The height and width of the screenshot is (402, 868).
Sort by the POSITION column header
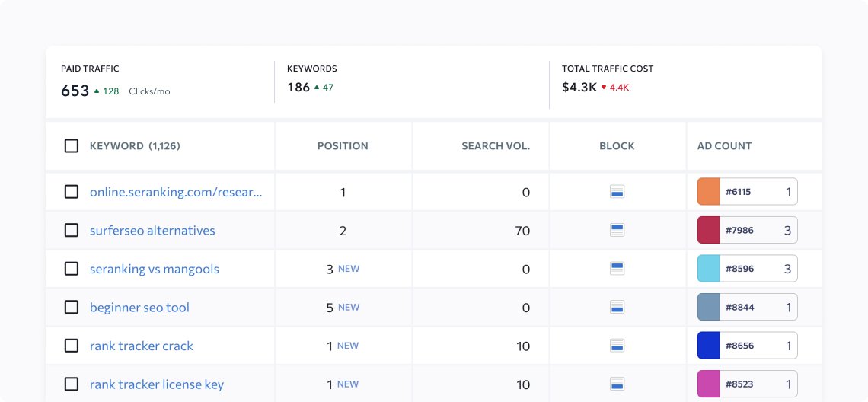tap(343, 146)
